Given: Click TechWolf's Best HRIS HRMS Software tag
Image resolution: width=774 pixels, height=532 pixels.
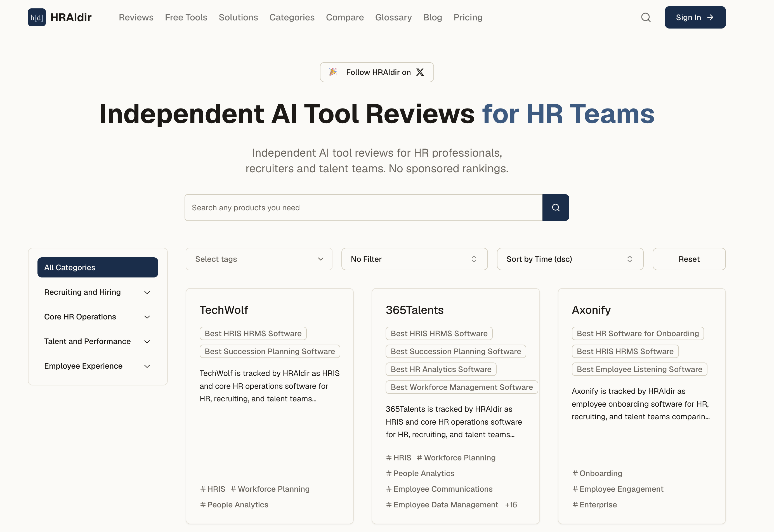Looking at the screenshot, I should (x=253, y=333).
